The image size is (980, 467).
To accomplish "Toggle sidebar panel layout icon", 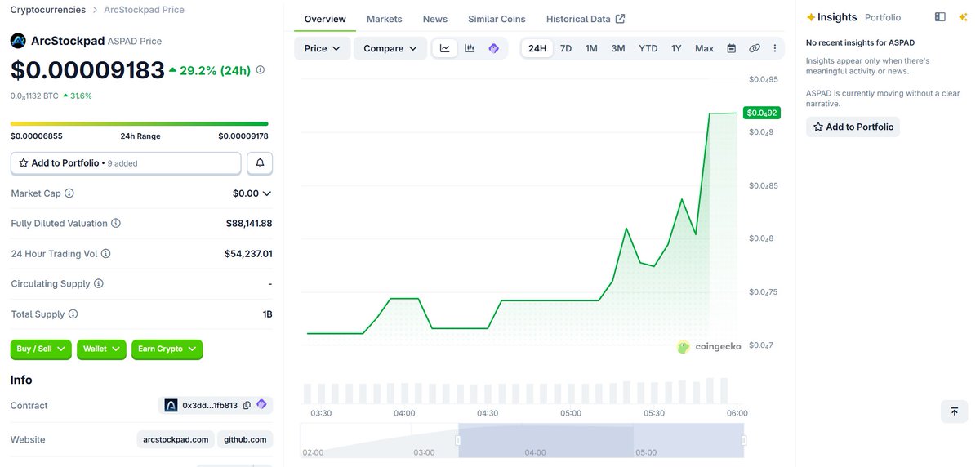I will tap(940, 17).
